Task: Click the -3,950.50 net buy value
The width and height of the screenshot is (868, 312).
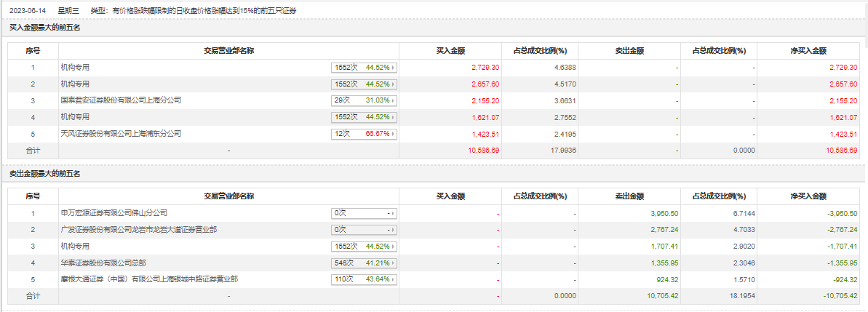Action: [x=842, y=213]
